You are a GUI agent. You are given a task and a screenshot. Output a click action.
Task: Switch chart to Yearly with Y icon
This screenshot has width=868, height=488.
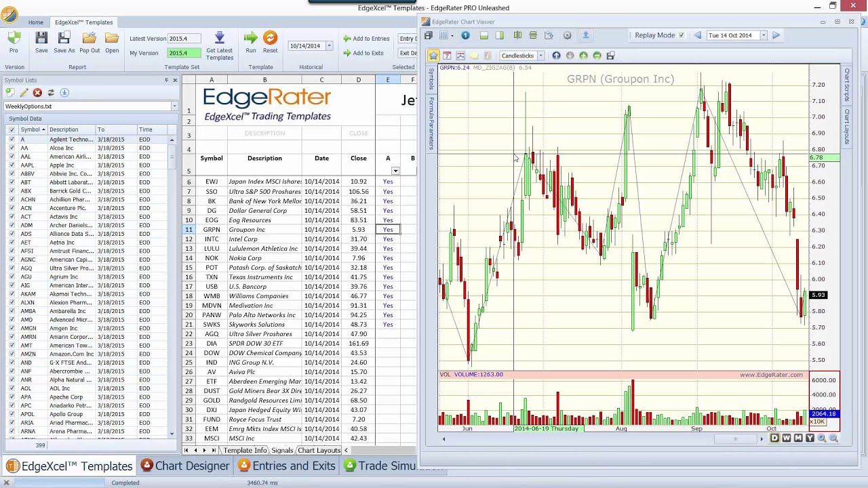809,439
